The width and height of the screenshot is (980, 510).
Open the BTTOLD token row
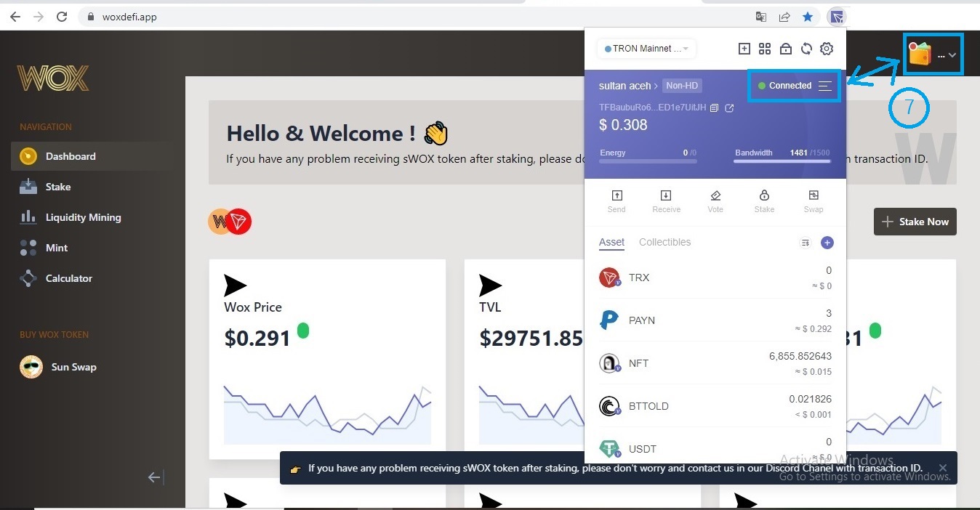click(x=715, y=406)
